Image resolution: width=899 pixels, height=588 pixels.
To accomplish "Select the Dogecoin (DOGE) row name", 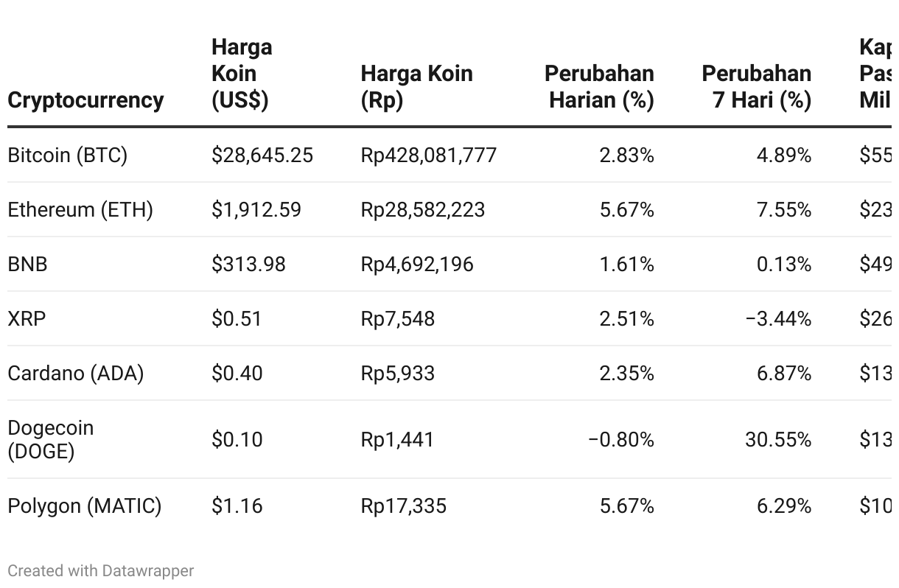I will click(51, 439).
